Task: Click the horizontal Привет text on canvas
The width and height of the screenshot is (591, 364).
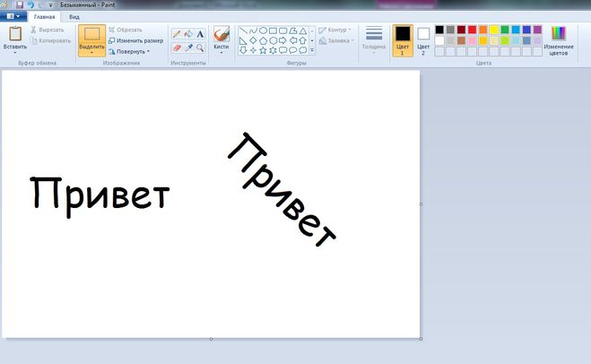Action: 100,196
